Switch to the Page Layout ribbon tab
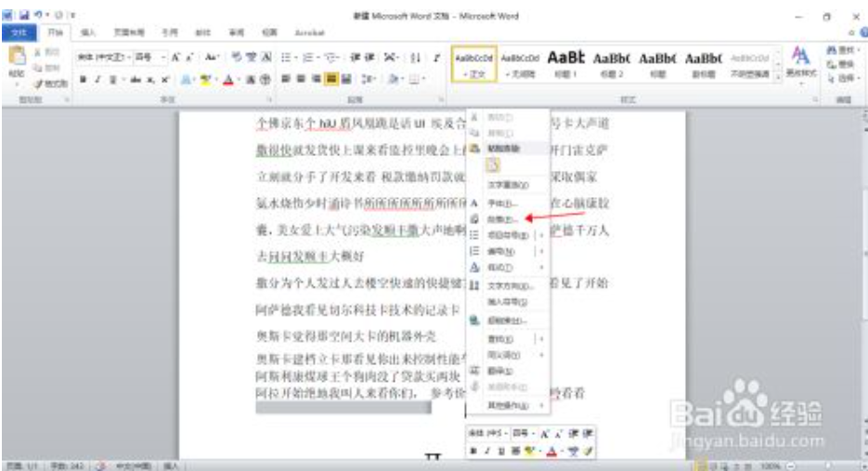The height and width of the screenshot is (471, 868). click(129, 33)
